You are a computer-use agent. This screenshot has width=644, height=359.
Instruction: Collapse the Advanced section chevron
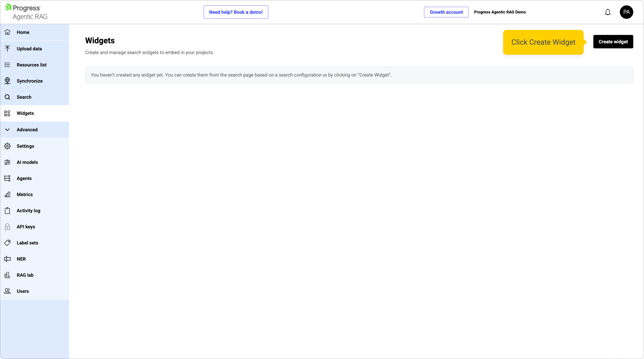click(7, 130)
